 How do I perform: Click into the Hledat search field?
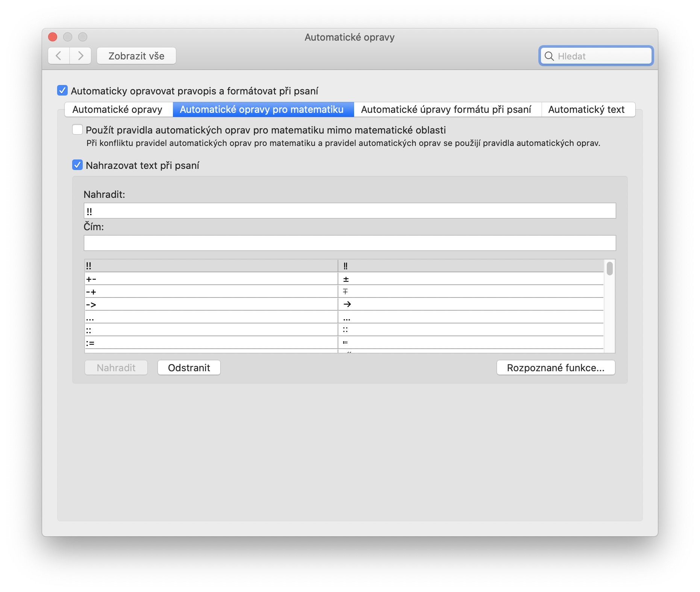coord(602,56)
